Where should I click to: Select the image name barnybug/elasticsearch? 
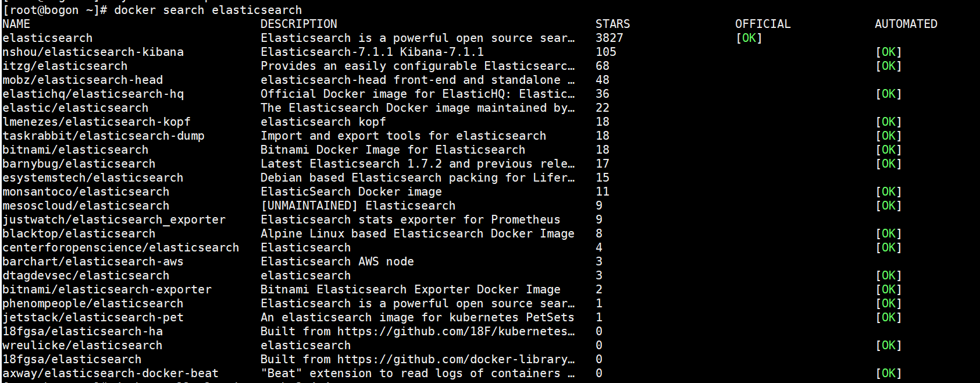79,164
